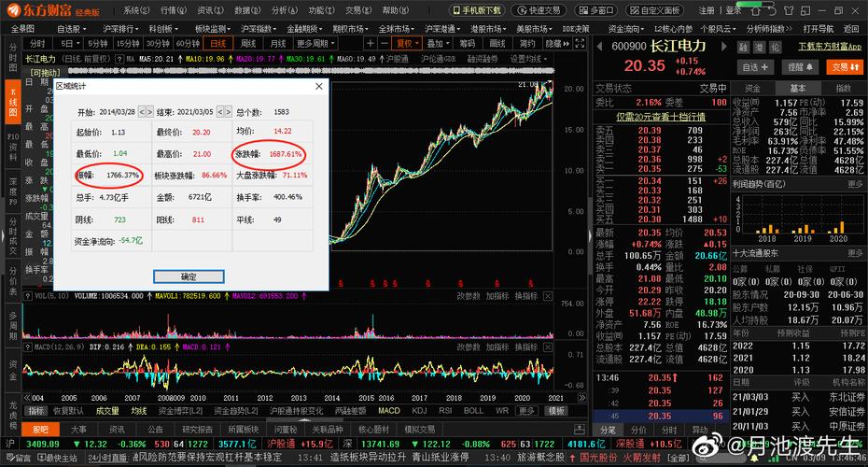This screenshot has width=868, height=467.
Task: Switch to the 周线 weekly chart tab
Action: pyautogui.click(x=247, y=43)
